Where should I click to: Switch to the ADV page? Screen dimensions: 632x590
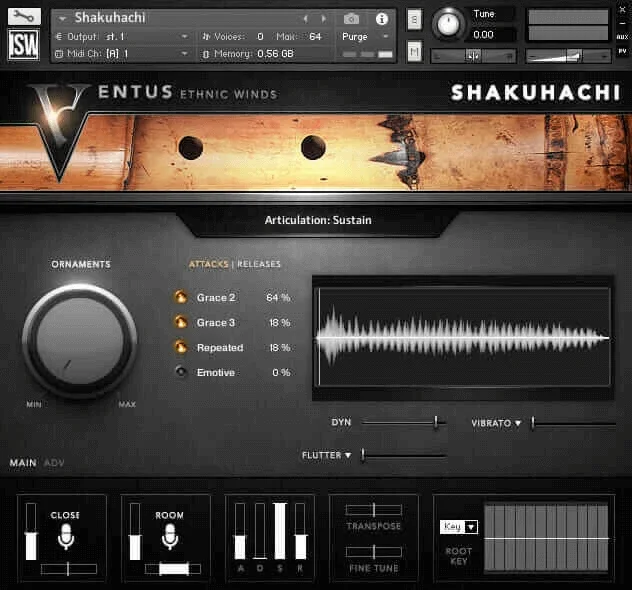tap(54, 463)
